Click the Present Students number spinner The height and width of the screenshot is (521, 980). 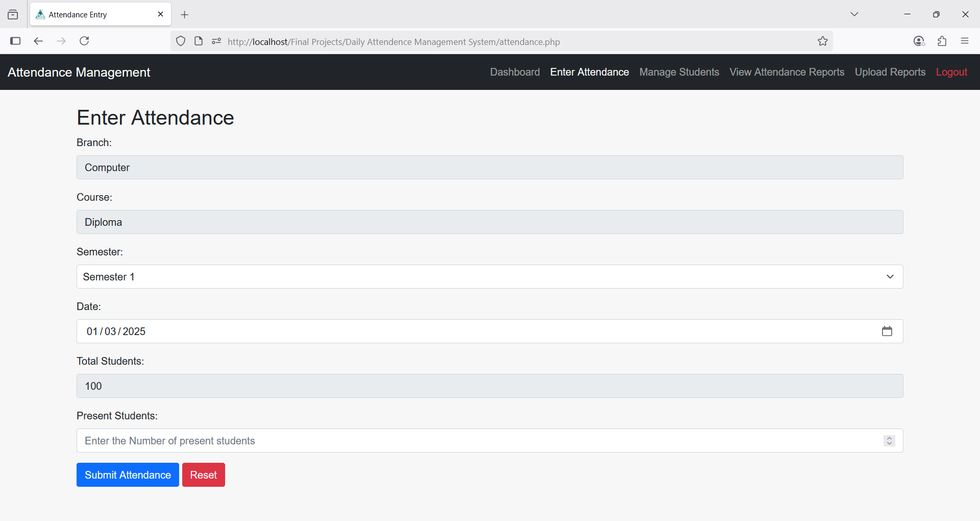889,441
